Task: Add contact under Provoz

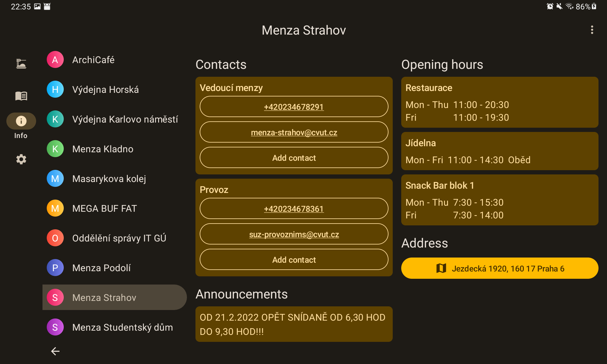Action: [294, 260]
